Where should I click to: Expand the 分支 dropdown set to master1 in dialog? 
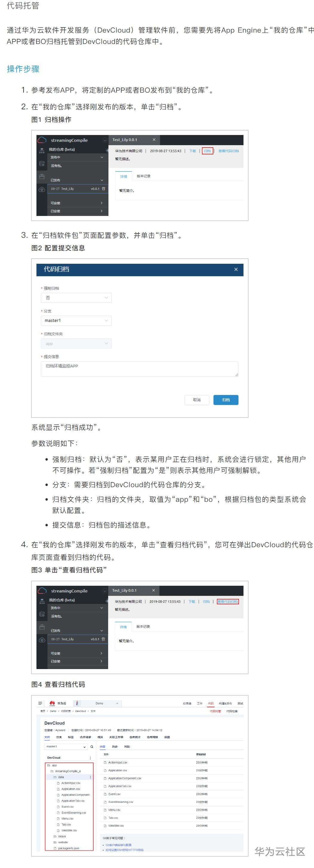(76, 320)
